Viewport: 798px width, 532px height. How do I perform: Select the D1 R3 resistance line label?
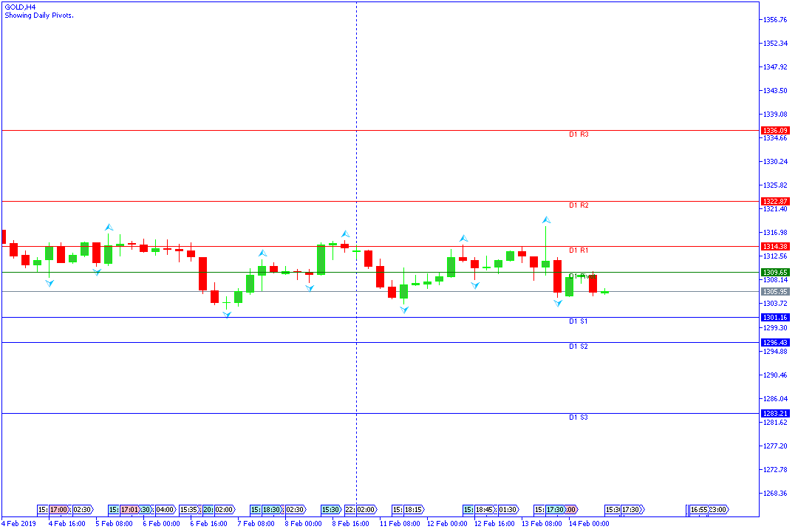pyautogui.click(x=579, y=135)
